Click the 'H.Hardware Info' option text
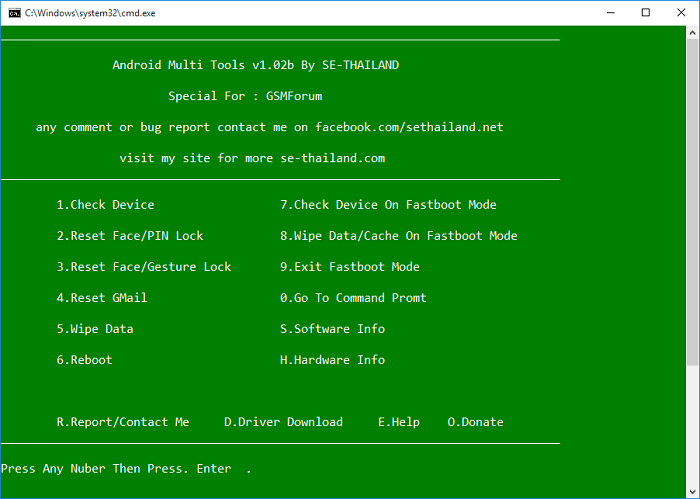 pos(332,360)
